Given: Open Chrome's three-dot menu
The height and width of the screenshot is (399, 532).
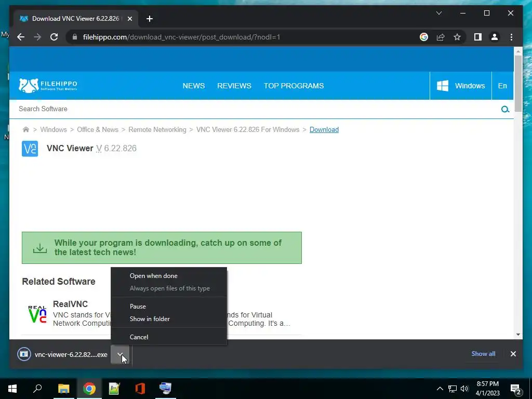Looking at the screenshot, I should 511,37.
